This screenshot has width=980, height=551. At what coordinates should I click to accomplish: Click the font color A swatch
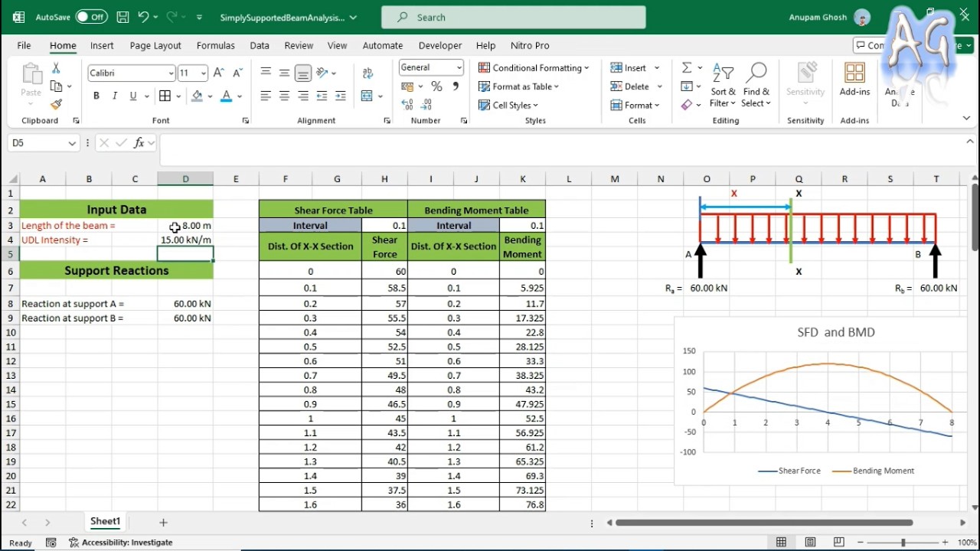(226, 96)
